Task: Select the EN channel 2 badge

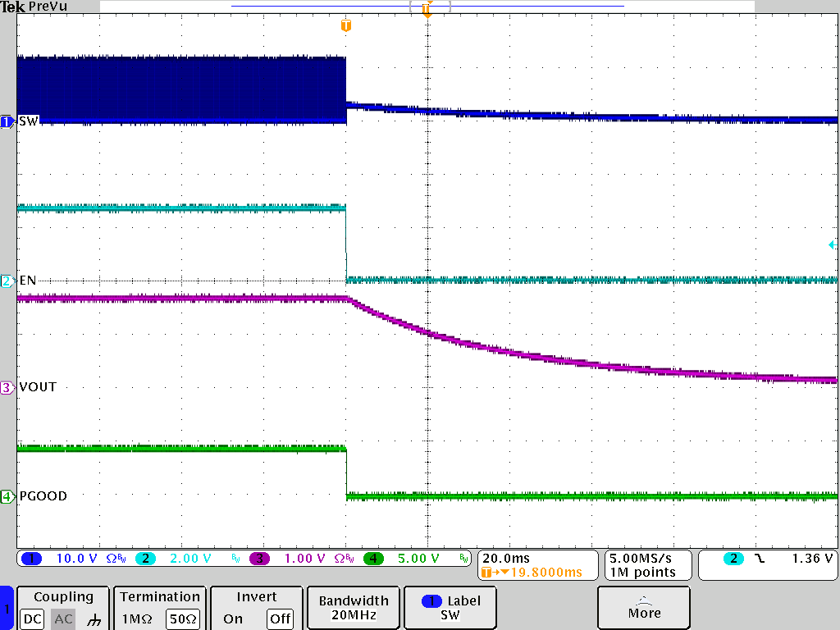Action: click(7, 281)
